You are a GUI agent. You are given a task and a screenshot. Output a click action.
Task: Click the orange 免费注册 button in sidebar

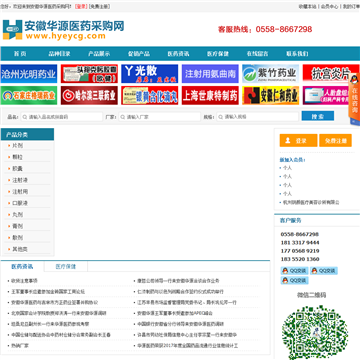point(335,140)
